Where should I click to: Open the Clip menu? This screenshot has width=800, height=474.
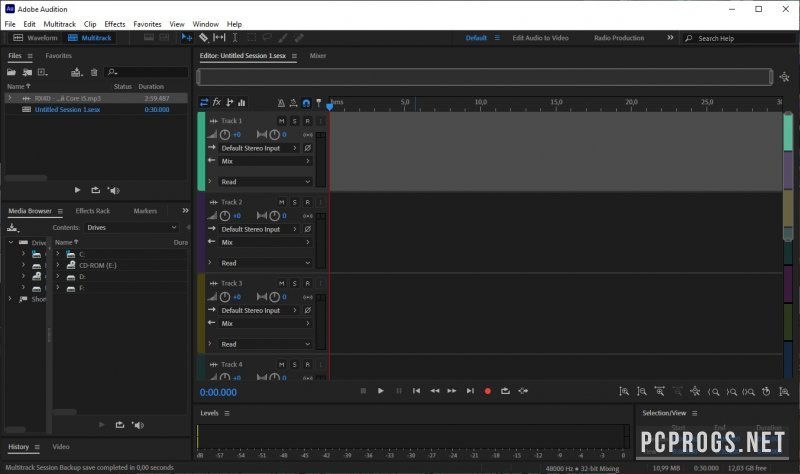[90, 24]
